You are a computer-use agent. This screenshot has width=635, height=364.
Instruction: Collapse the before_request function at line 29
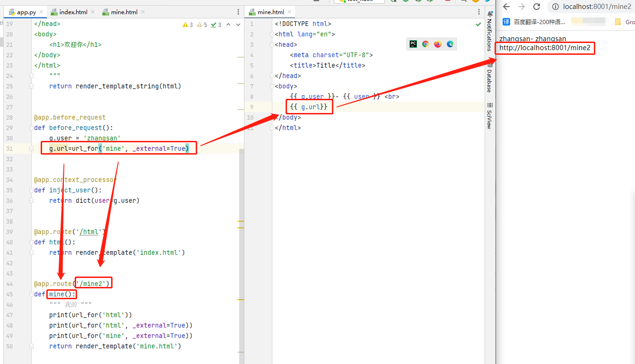(x=31, y=128)
